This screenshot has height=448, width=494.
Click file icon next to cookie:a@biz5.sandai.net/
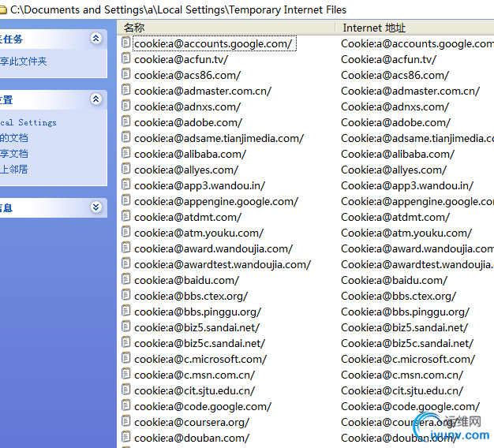[x=126, y=327]
